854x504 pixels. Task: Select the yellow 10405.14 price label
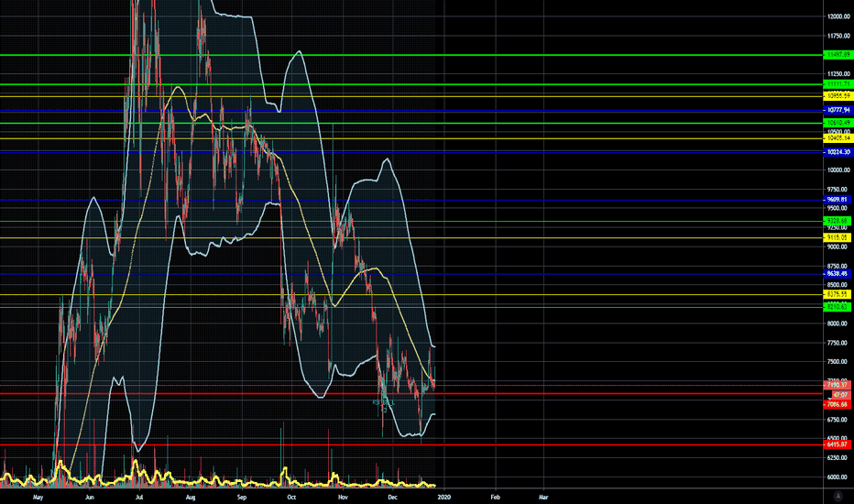[838, 138]
